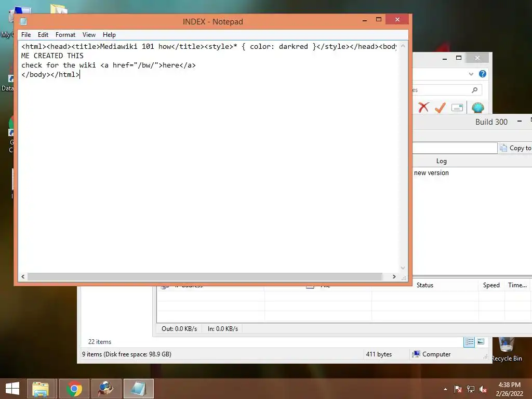The image size is (532, 399).
Task: Open the Format menu in Notepad
Action: point(65,35)
